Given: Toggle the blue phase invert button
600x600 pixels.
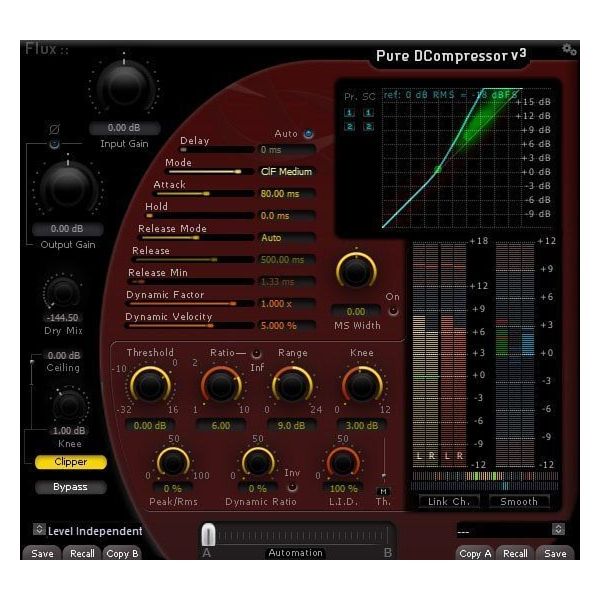Looking at the screenshot, I should click(54, 144).
